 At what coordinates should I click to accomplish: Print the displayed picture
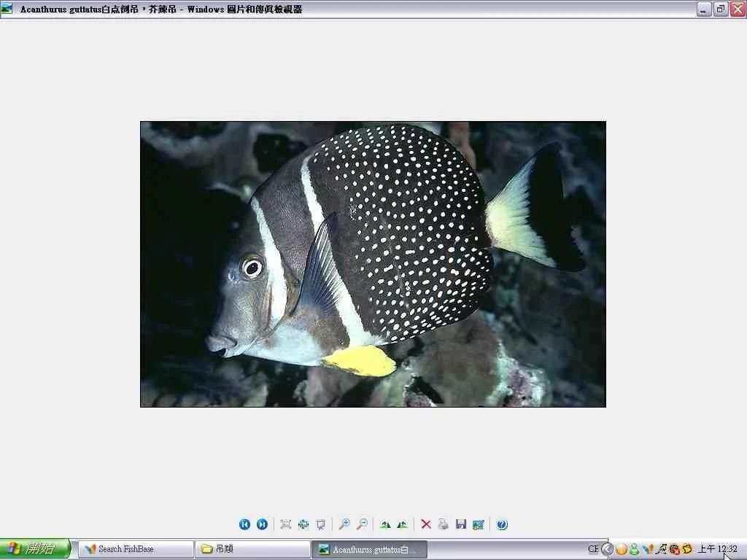pyautogui.click(x=443, y=524)
